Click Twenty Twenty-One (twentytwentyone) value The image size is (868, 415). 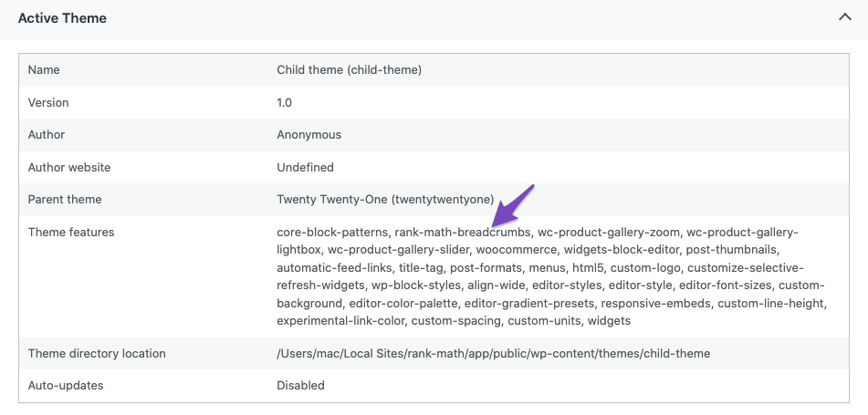point(385,199)
